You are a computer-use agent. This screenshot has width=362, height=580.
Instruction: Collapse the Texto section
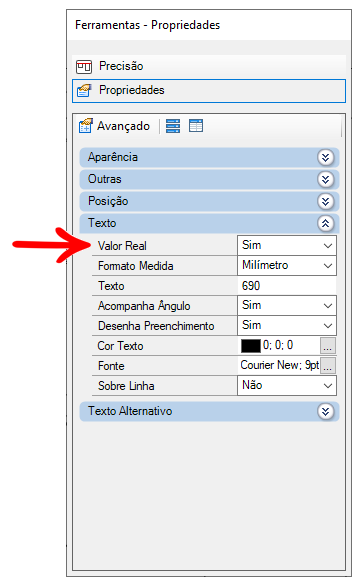[x=325, y=223]
